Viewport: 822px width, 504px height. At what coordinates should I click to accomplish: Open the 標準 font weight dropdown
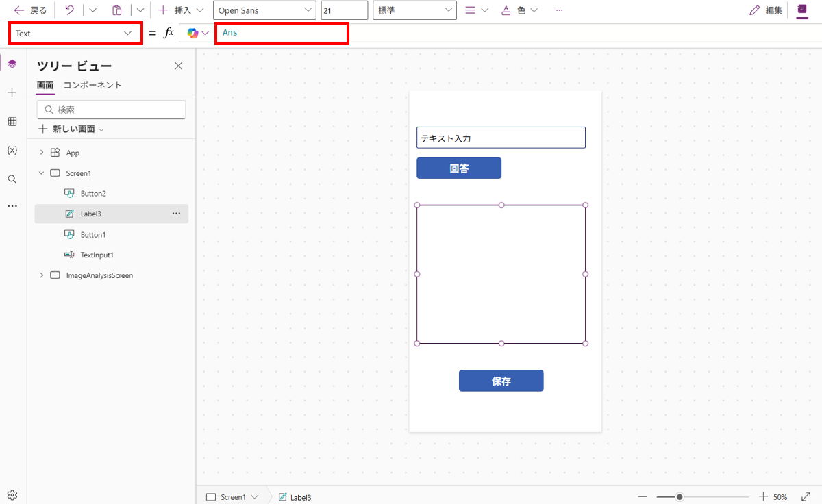[415, 10]
